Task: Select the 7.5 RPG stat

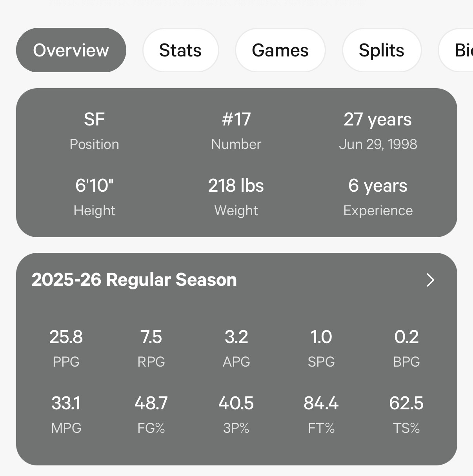Action: click(x=151, y=347)
